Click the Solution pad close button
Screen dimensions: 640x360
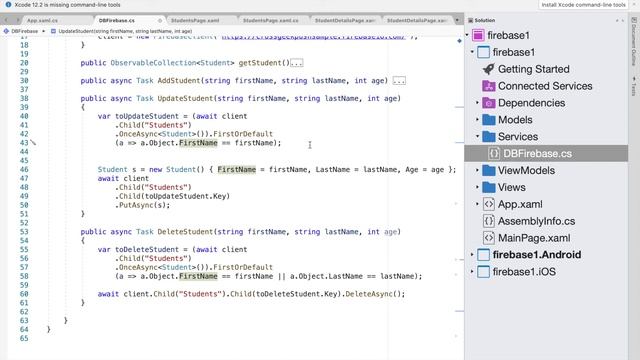622,20
